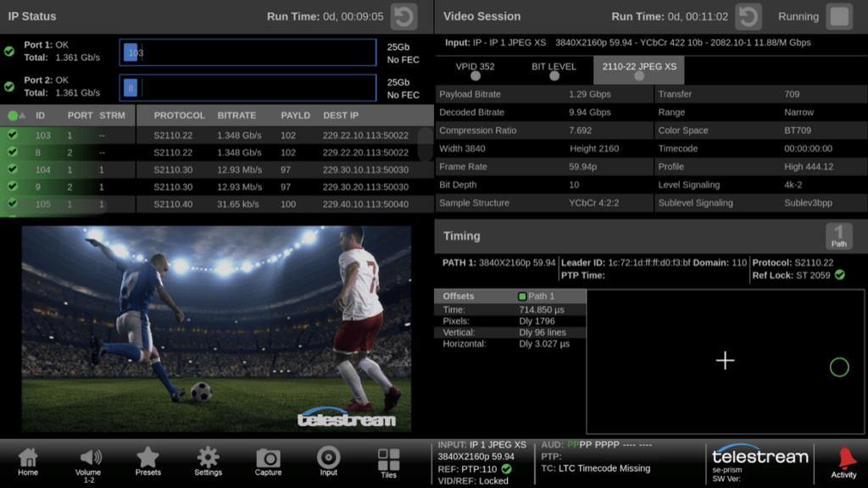
Task: Click the soccer video preview thumbnail
Action: click(216, 329)
